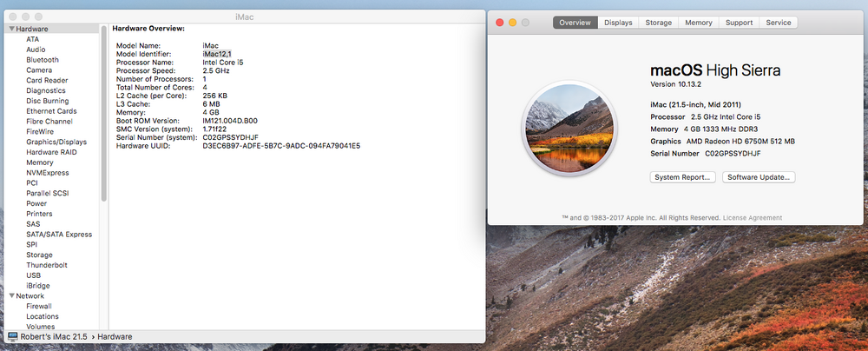Select Firewall under Network

[x=39, y=306]
